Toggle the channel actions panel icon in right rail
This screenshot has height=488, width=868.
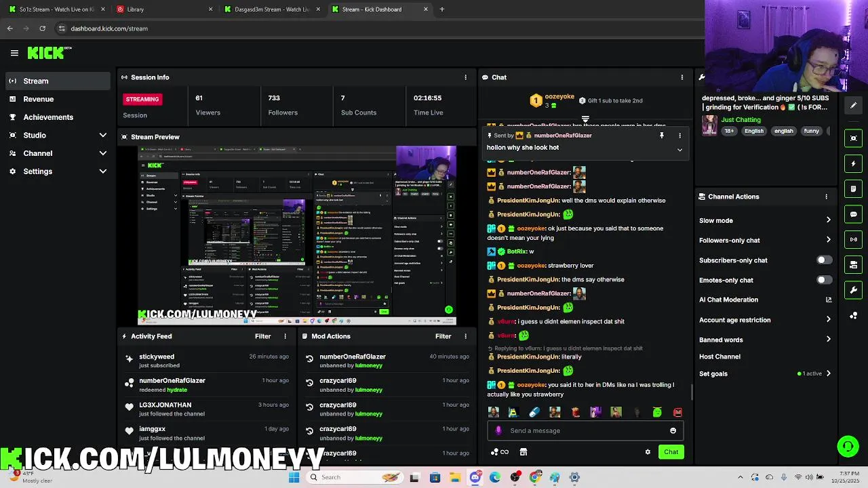tap(853, 264)
